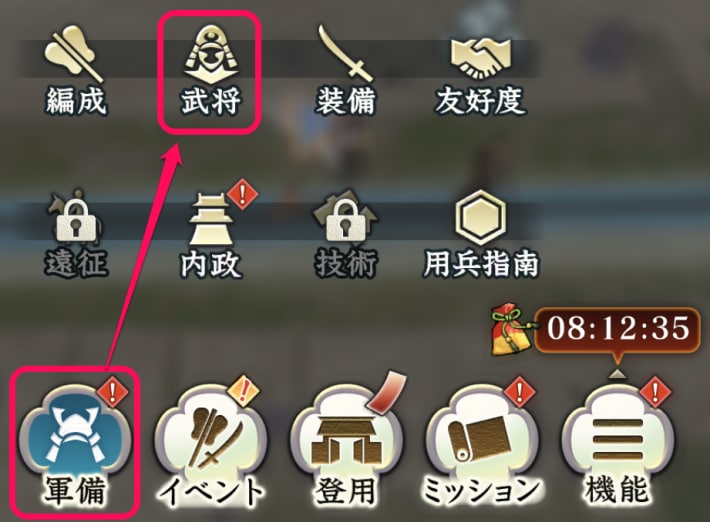Screen dimensions: 710x522
Task: Select the 軍備 tab at bottom
Action: (75, 446)
